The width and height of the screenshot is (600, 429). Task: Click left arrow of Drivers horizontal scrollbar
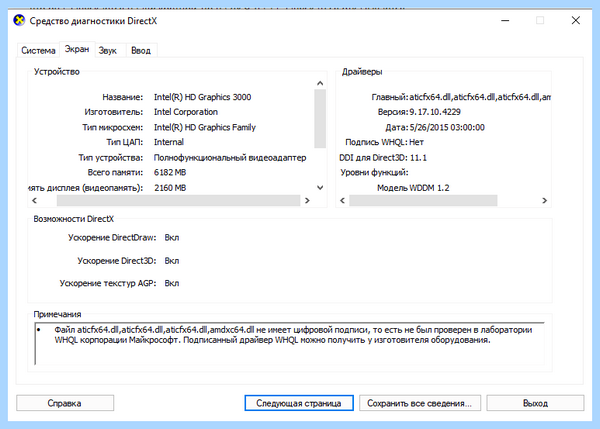point(342,200)
